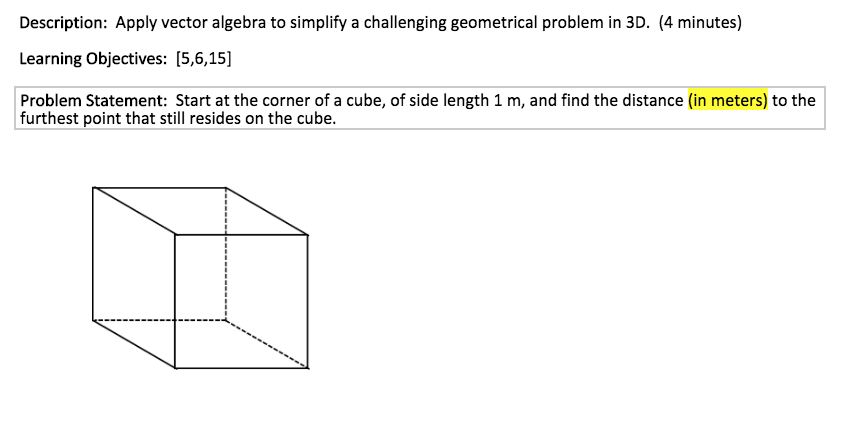Click the "(4 minutes)" duration text
Viewport: 866px width, 440px height.
(700, 24)
